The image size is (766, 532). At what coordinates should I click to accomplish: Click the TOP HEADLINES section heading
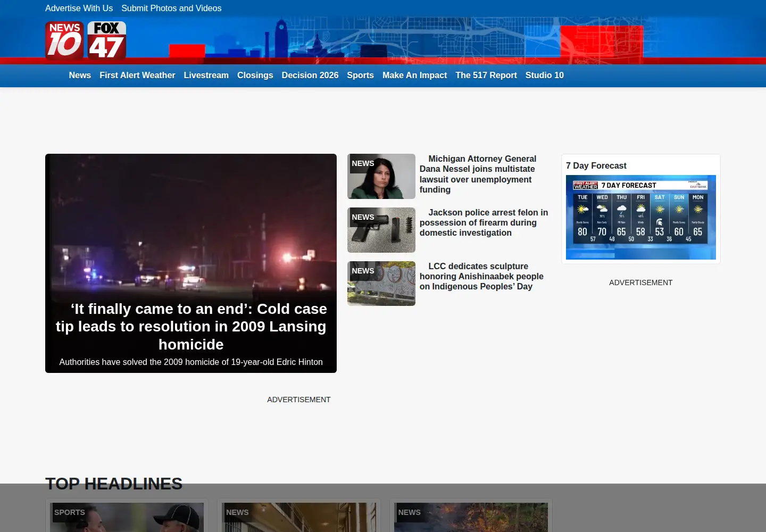[114, 484]
